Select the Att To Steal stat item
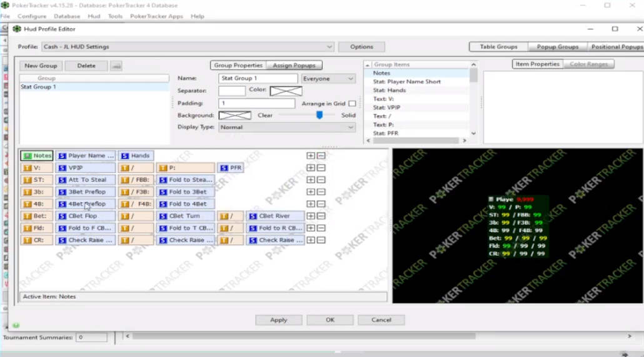Viewport: 644px width, 357px height. coord(86,179)
